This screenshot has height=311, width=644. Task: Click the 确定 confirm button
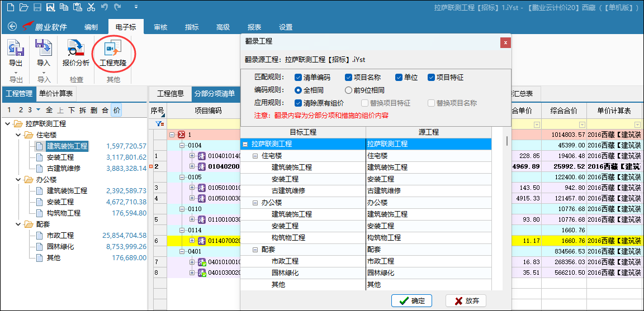(411, 301)
